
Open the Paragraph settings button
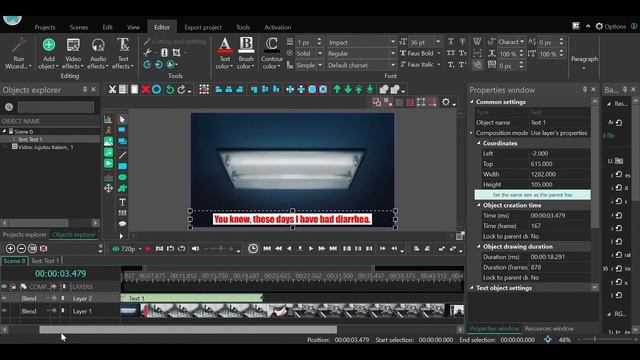(x=584, y=61)
